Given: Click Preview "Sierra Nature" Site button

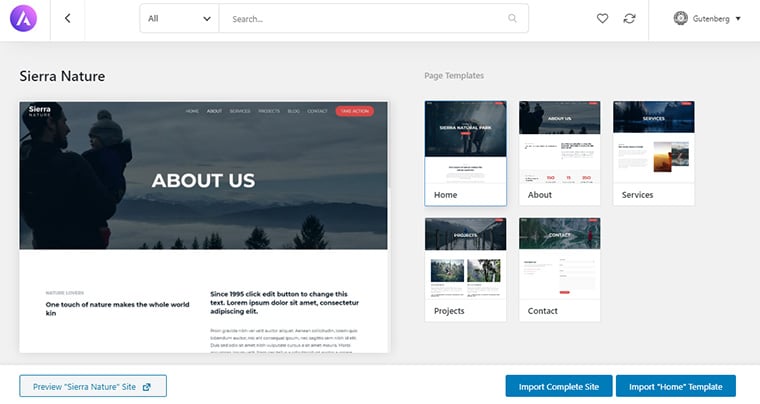Looking at the screenshot, I should pos(93,387).
